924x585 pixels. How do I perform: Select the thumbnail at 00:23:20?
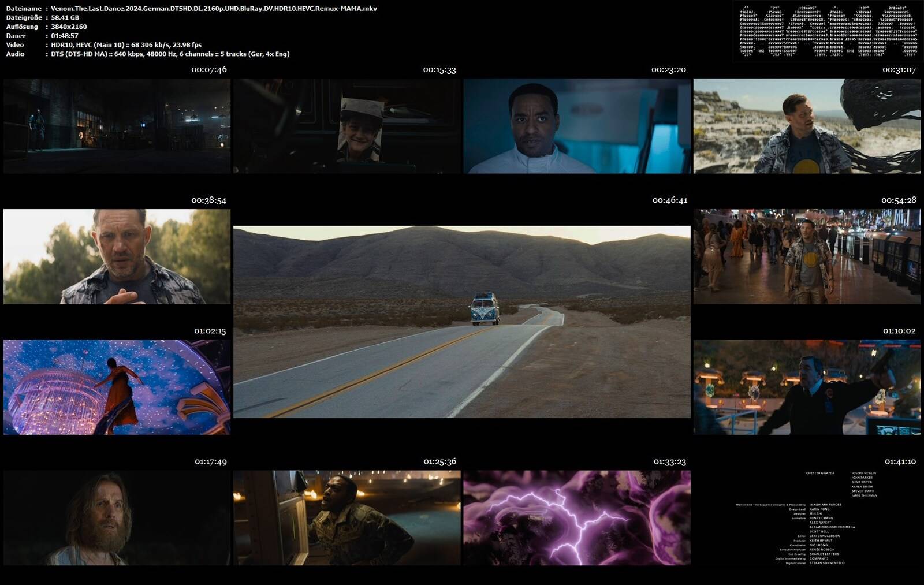[577, 126]
